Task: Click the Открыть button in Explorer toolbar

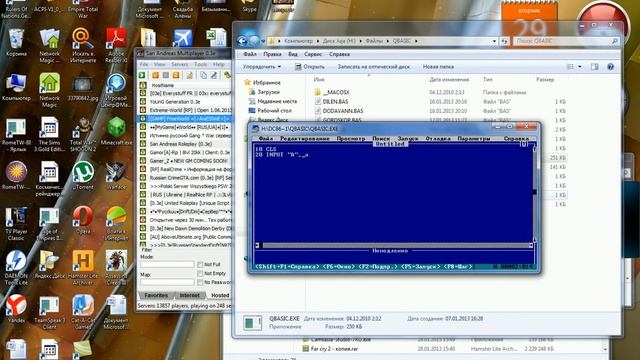Action: pos(310,67)
